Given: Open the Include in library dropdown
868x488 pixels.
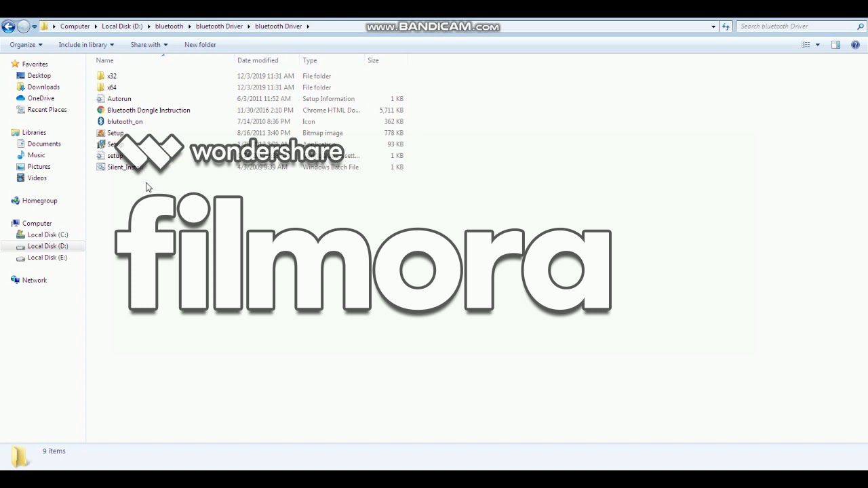Looking at the screenshot, I should click(x=86, y=45).
